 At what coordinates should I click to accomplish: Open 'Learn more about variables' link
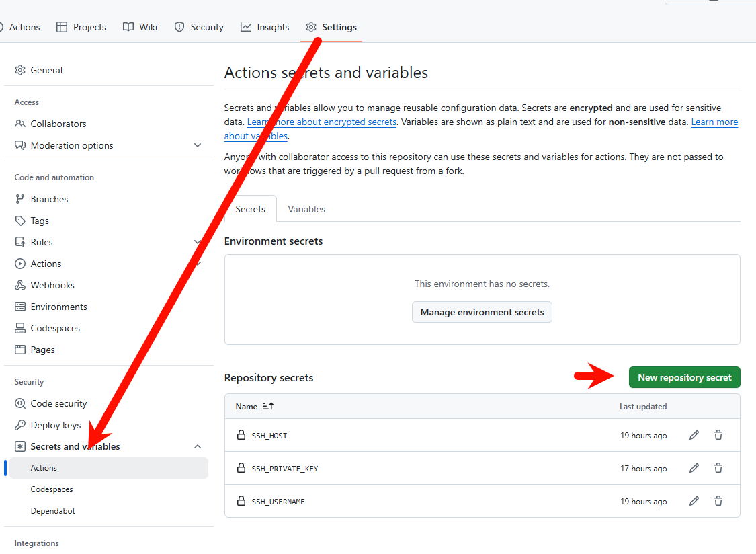(x=714, y=122)
